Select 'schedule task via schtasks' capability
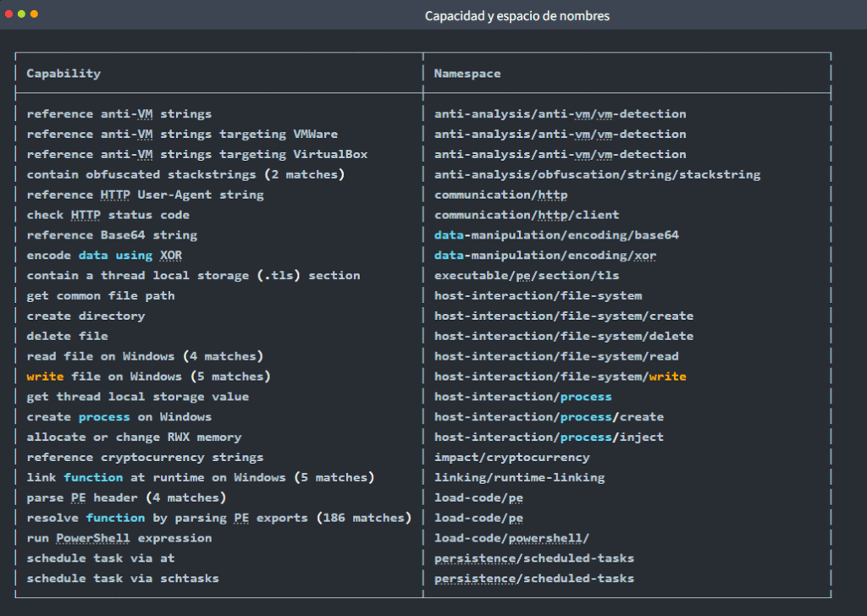Viewport: 867px width, 616px height. 123,579
